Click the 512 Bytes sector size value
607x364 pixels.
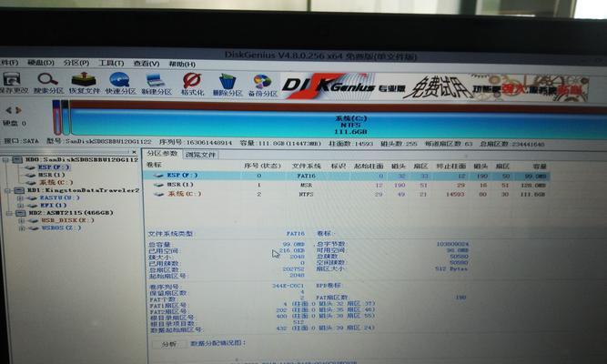(x=451, y=268)
